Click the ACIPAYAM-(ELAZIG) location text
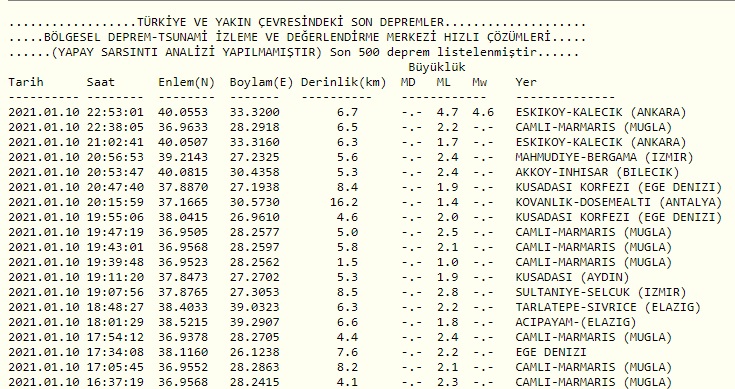735x389 pixels. click(576, 322)
